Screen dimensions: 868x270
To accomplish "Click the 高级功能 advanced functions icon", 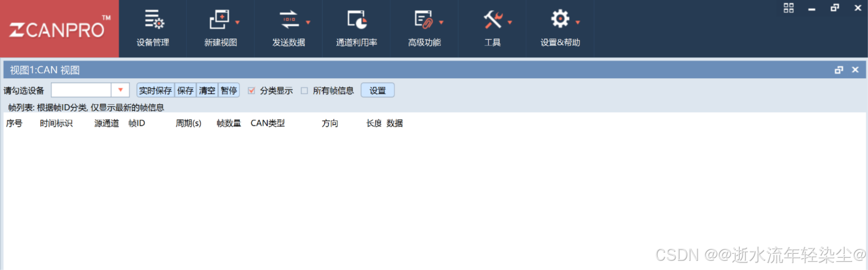I will [424, 19].
